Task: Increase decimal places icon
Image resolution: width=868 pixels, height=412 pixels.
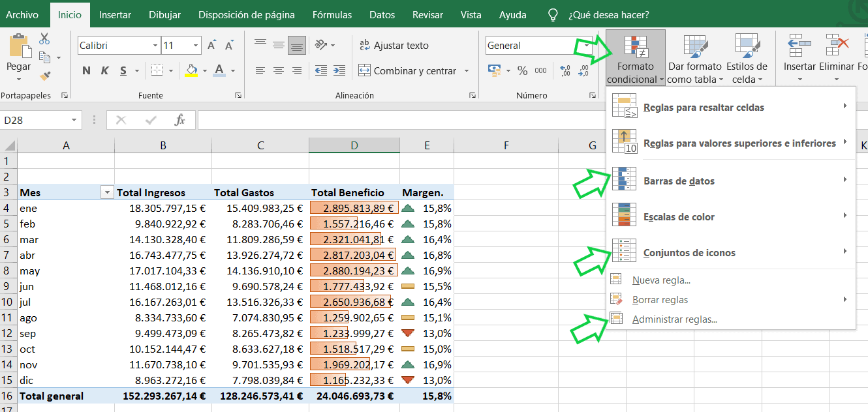Action: tap(564, 70)
